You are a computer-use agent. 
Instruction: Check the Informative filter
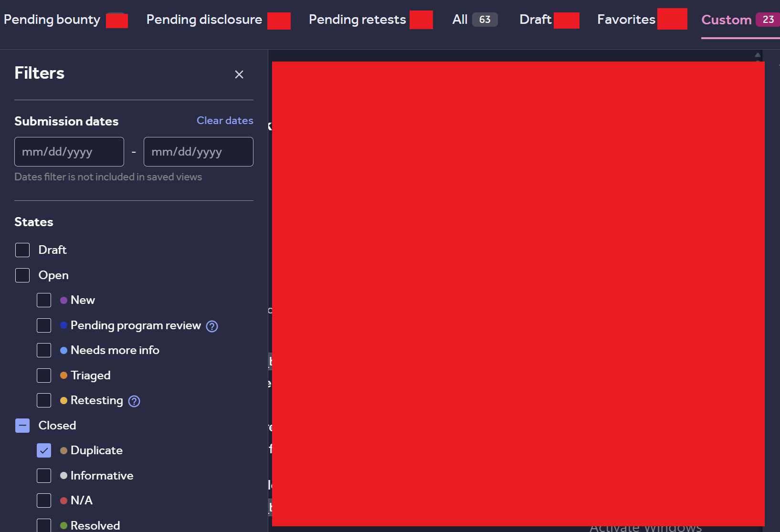click(x=44, y=476)
